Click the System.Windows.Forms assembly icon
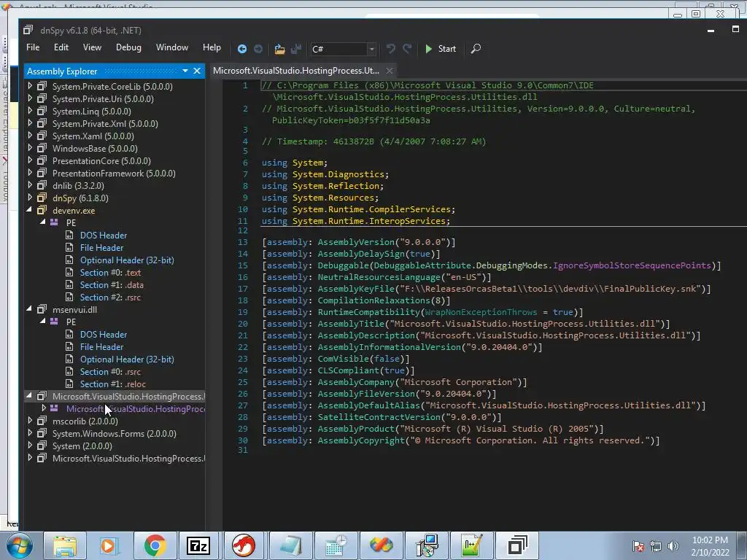The height and width of the screenshot is (560, 747). coord(42,433)
